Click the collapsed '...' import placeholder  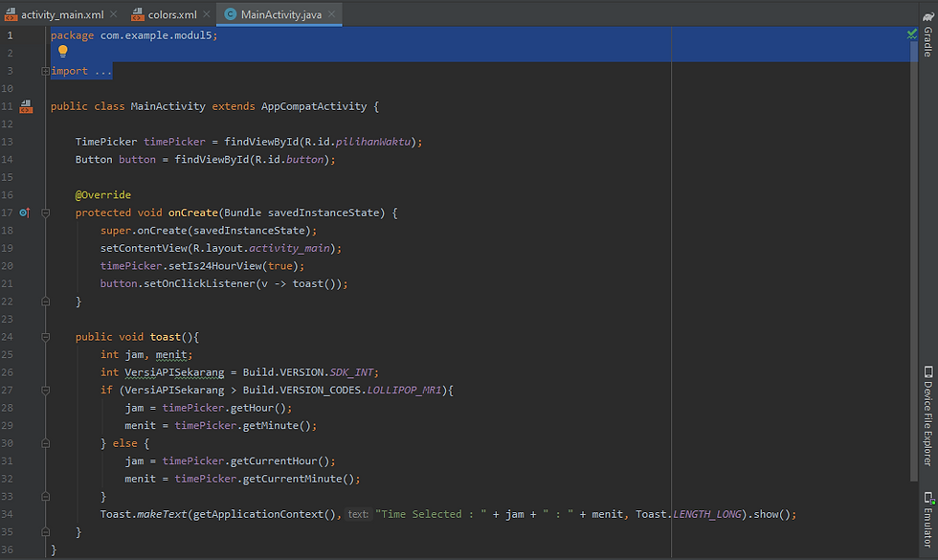point(103,71)
